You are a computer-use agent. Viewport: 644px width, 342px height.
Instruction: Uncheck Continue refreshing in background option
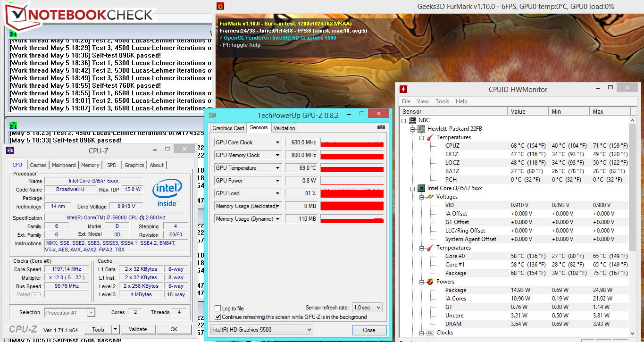217,317
